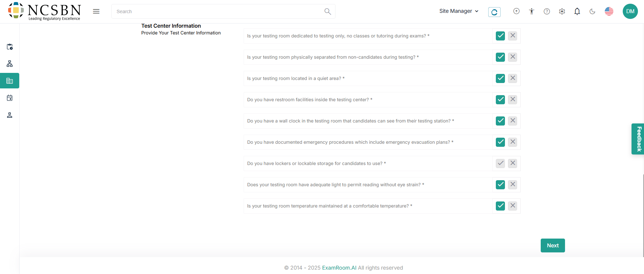The width and height of the screenshot is (644, 274).
Task: Select Yes for restroom facilities question
Action: (x=500, y=100)
